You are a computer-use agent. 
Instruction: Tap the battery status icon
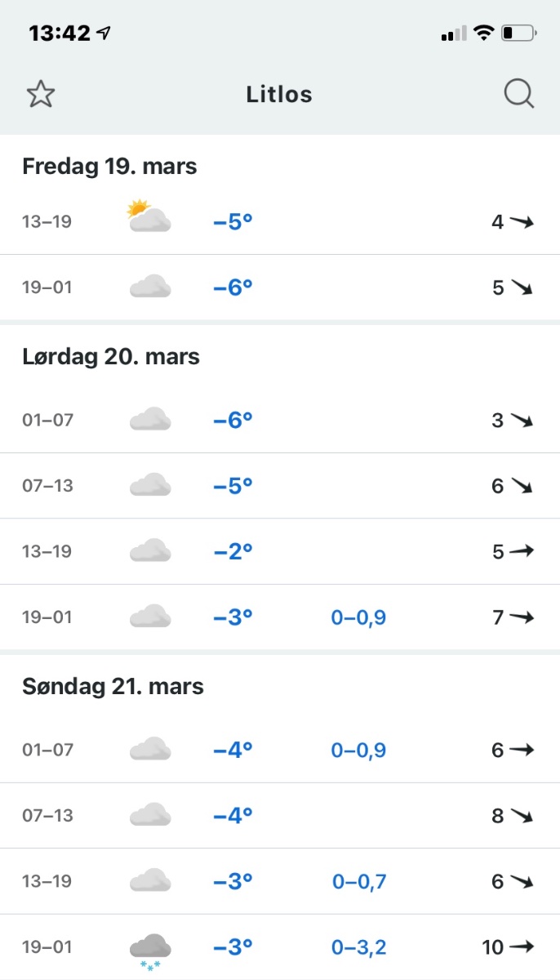pyautogui.click(x=518, y=33)
